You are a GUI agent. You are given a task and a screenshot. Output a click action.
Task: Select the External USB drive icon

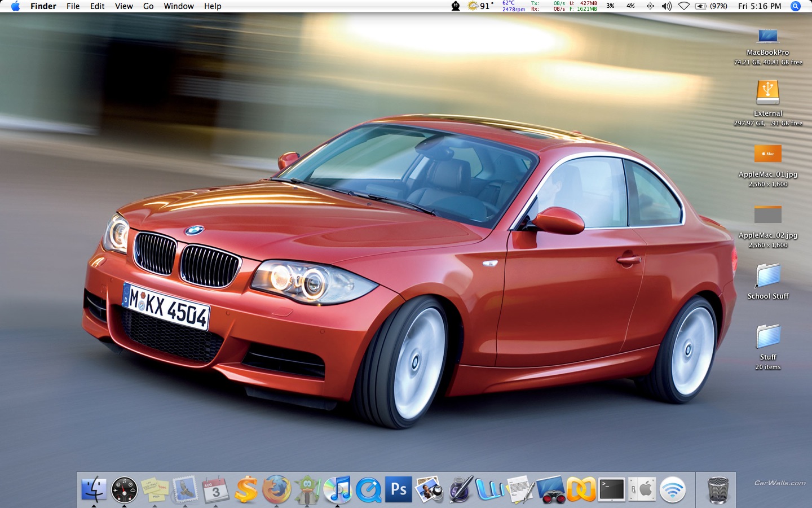(x=768, y=92)
